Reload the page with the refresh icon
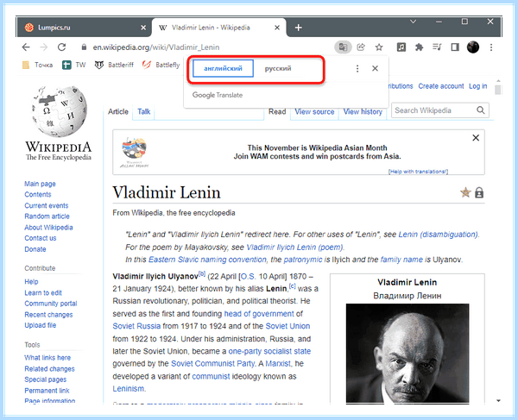This screenshot has width=518, height=420. coord(62,47)
